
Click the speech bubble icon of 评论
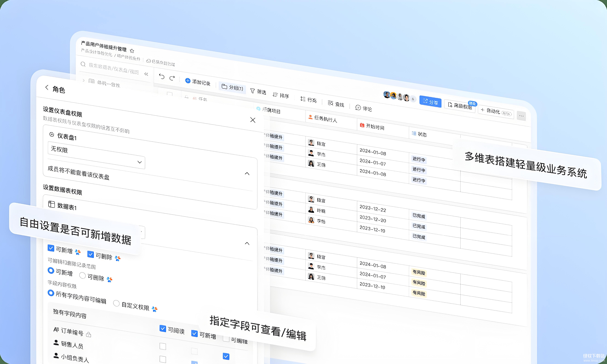tap(358, 107)
